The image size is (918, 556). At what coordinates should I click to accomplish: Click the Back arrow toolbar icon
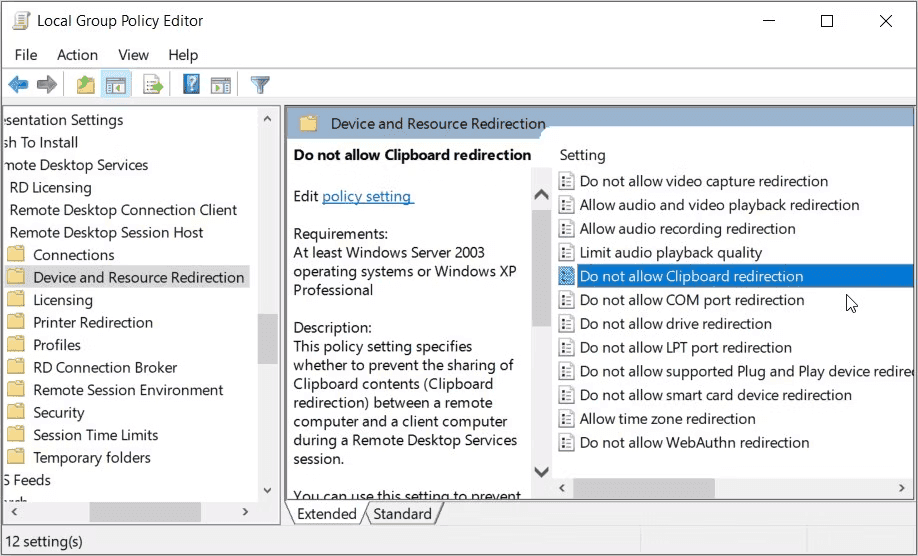coord(18,85)
